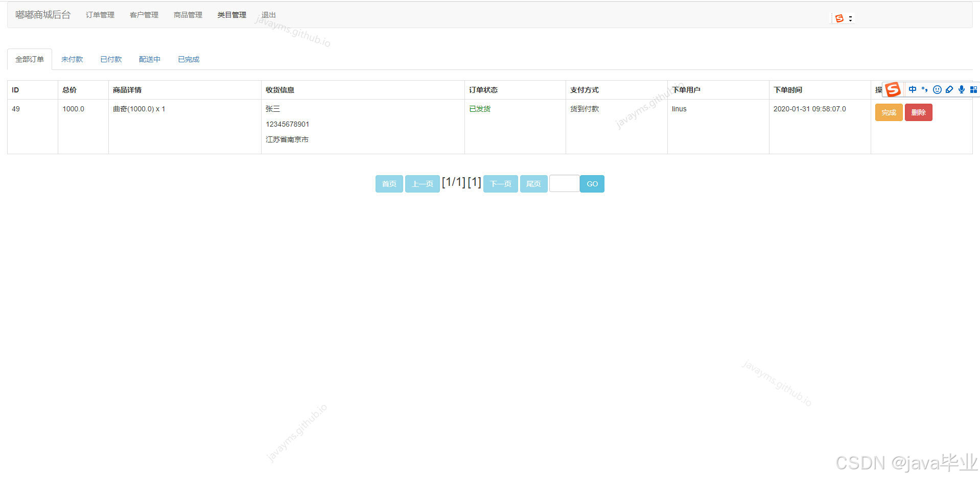Click the 下单用户 column header

686,90
